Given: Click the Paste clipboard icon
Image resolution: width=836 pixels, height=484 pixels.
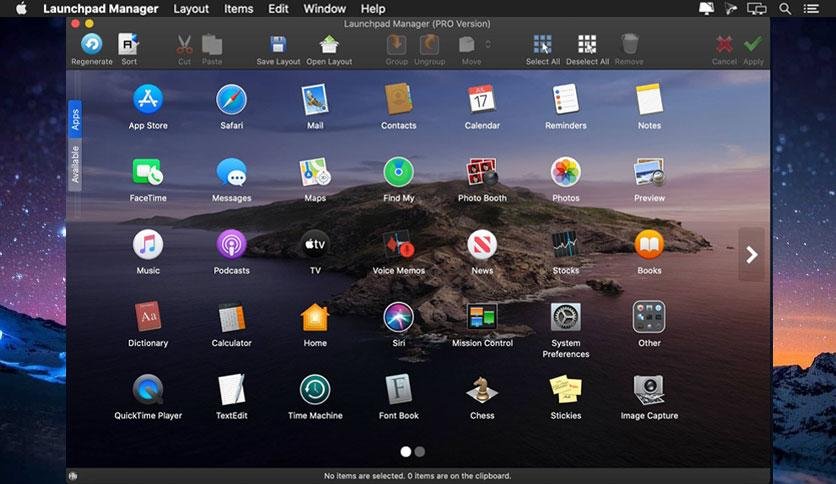Looking at the screenshot, I should [x=212, y=45].
